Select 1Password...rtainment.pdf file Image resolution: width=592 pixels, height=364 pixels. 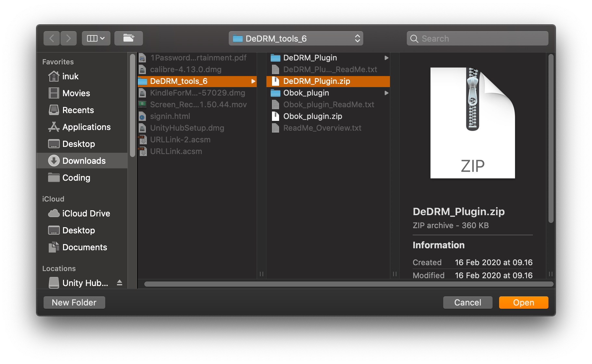[197, 58]
